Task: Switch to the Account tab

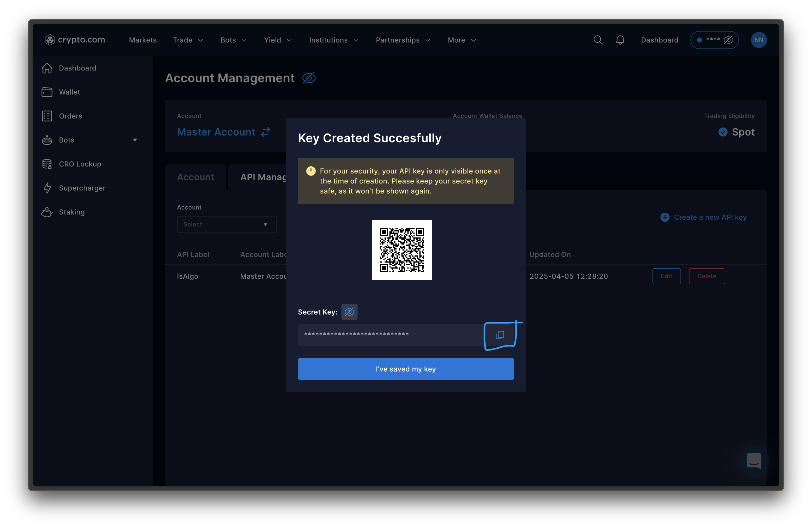Action: click(195, 177)
